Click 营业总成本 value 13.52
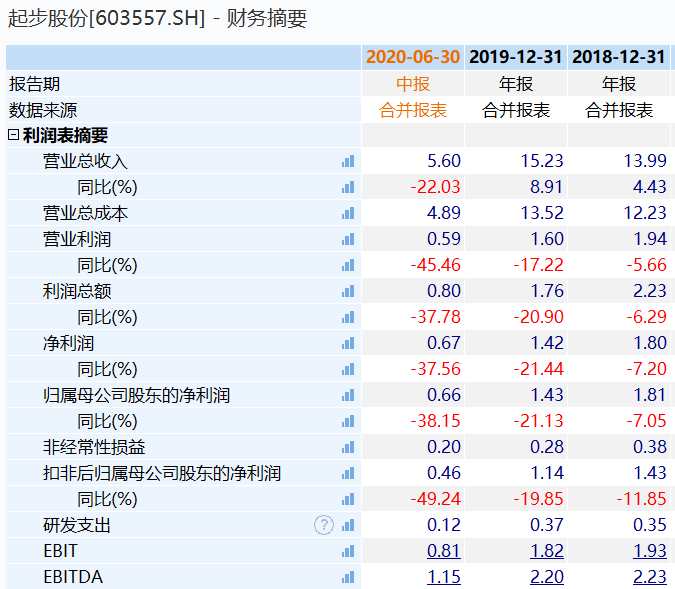Viewport: 675px width, 589px height. coord(542,213)
